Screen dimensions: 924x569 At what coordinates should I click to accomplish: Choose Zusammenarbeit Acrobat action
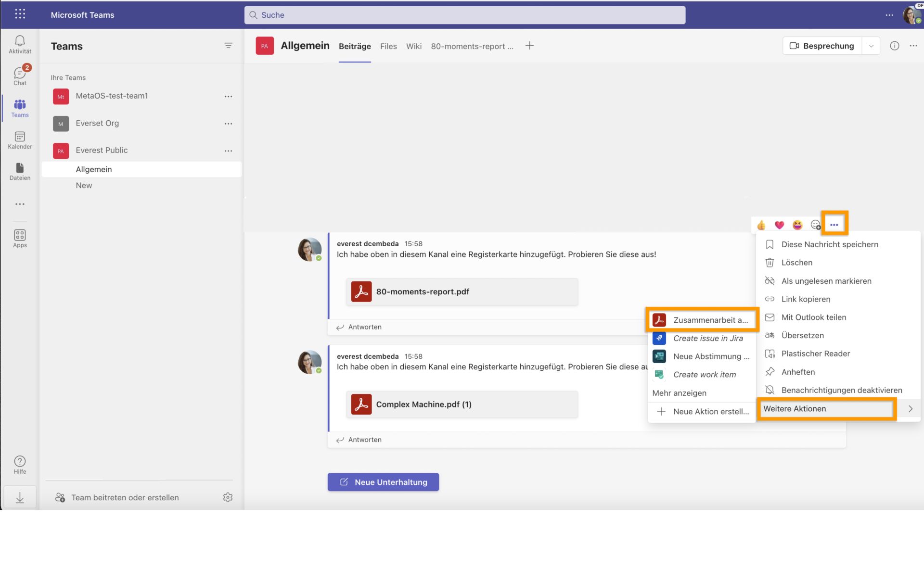coord(702,320)
